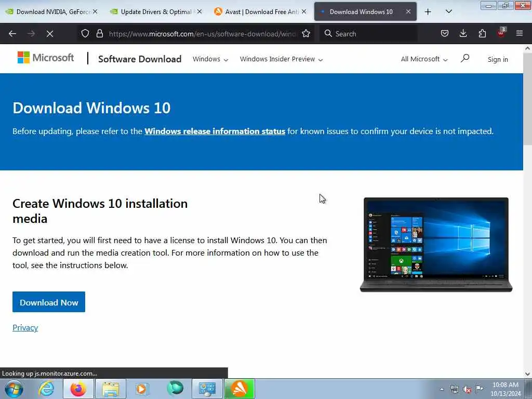
Task: Click the network tray icon
Action: pos(454,389)
